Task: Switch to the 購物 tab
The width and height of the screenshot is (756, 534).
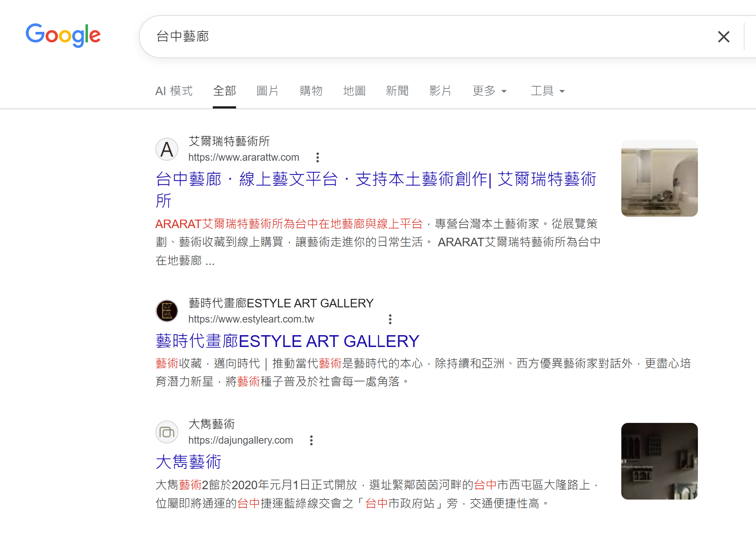Action: (x=311, y=91)
